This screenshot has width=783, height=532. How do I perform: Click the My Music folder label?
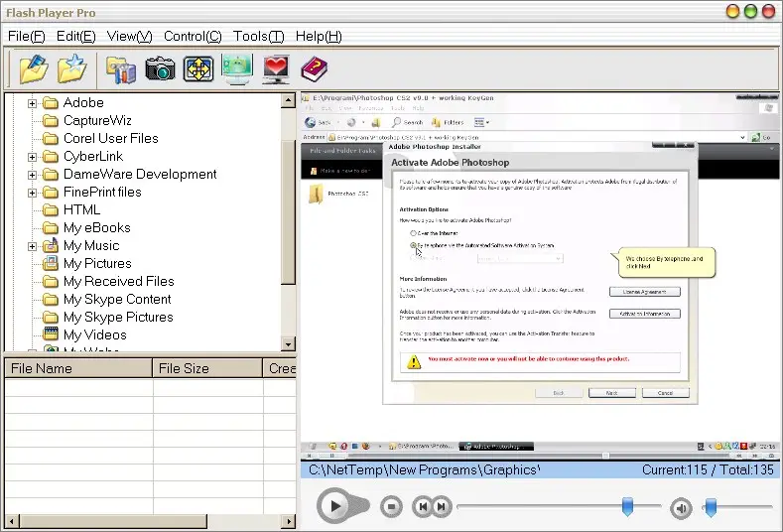91,246
